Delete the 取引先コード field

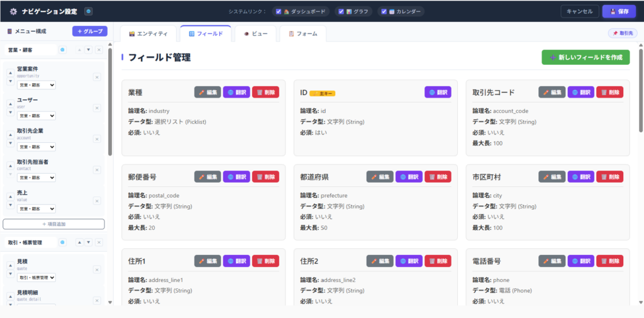point(610,92)
